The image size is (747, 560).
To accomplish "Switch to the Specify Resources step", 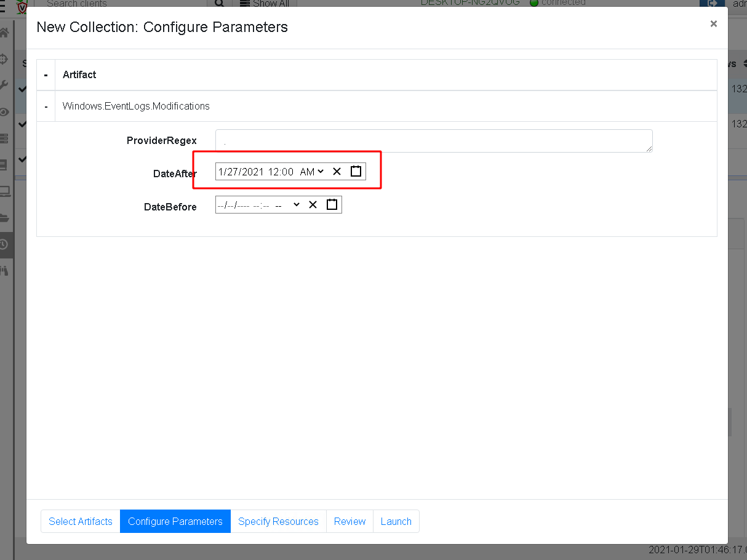I will pyautogui.click(x=278, y=521).
